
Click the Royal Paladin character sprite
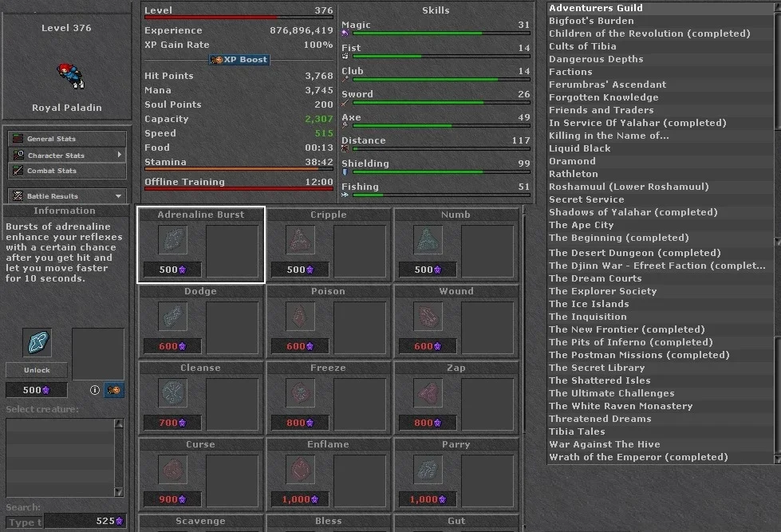71,76
